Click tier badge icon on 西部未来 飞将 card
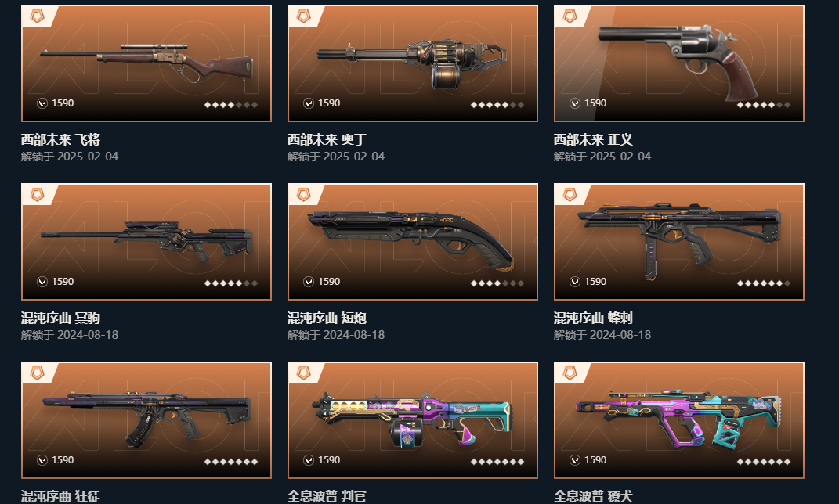This screenshot has width=839, height=504. 37,16
